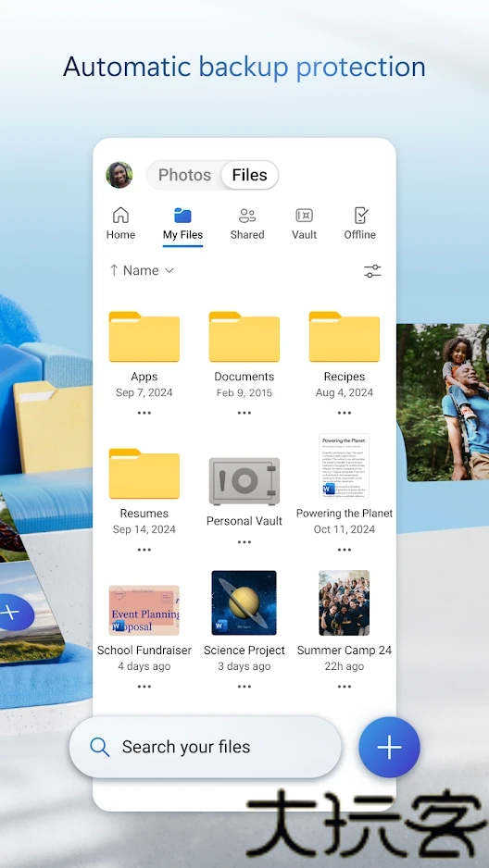Tap the blue plus add button
Image resolution: width=489 pixels, height=868 pixels.
tap(389, 748)
